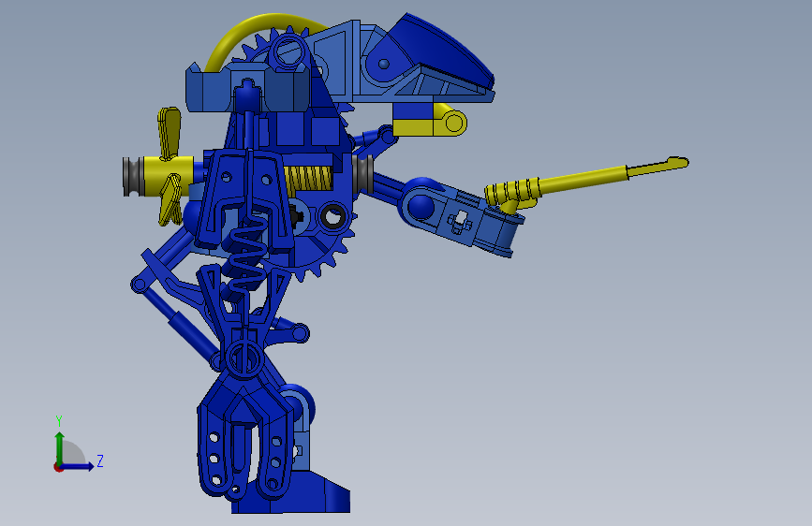Select the yellow worm gear in the torso
This screenshot has width=812, height=526.
pos(308,179)
